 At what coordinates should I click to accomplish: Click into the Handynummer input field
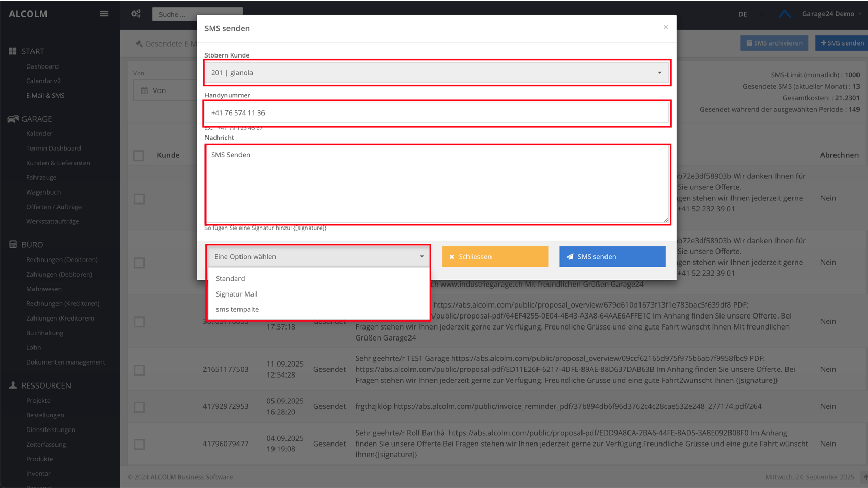pyautogui.click(x=437, y=113)
